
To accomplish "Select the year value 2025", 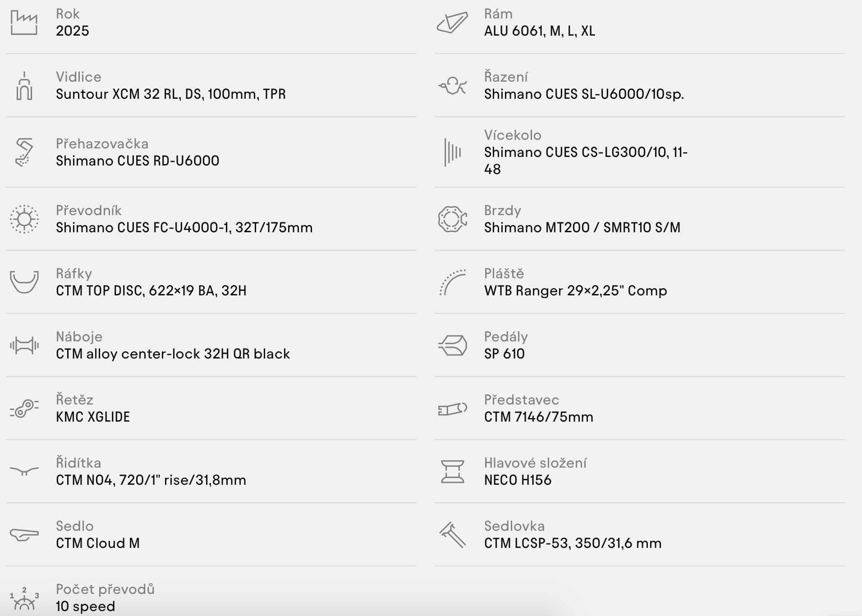I will (x=73, y=31).
